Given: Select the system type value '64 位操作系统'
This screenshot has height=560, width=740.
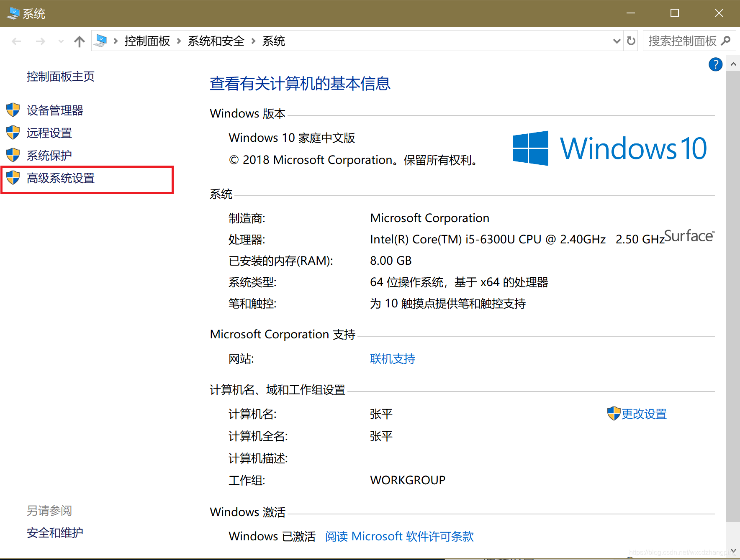Looking at the screenshot, I should click(407, 282).
